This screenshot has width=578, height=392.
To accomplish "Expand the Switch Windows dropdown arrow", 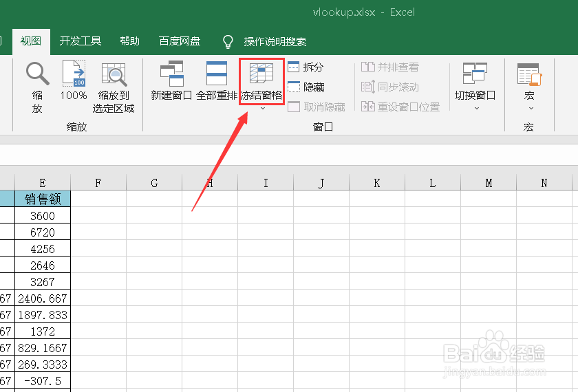I will (x=477, y=109).
